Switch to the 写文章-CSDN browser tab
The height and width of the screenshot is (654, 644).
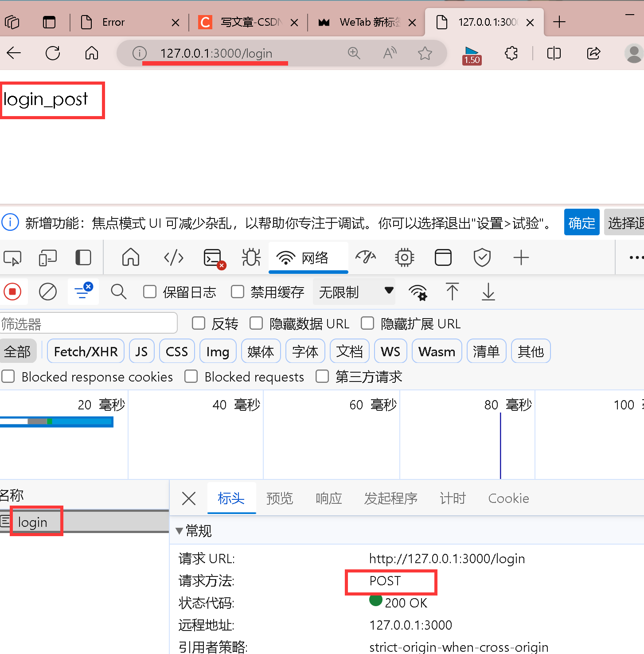(248, 22)
